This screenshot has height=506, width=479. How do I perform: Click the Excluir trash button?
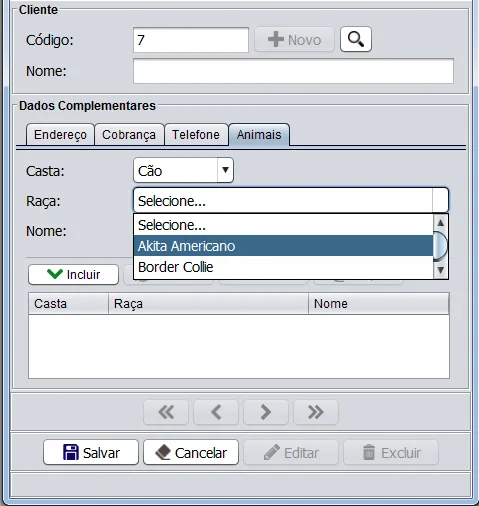click(391, 452)
